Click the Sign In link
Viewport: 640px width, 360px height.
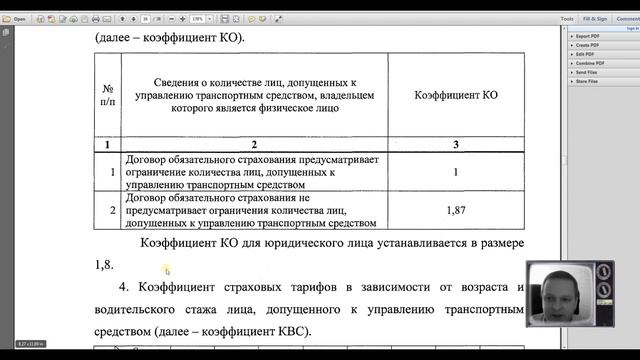pyautogui.click(x=632, y=28)
